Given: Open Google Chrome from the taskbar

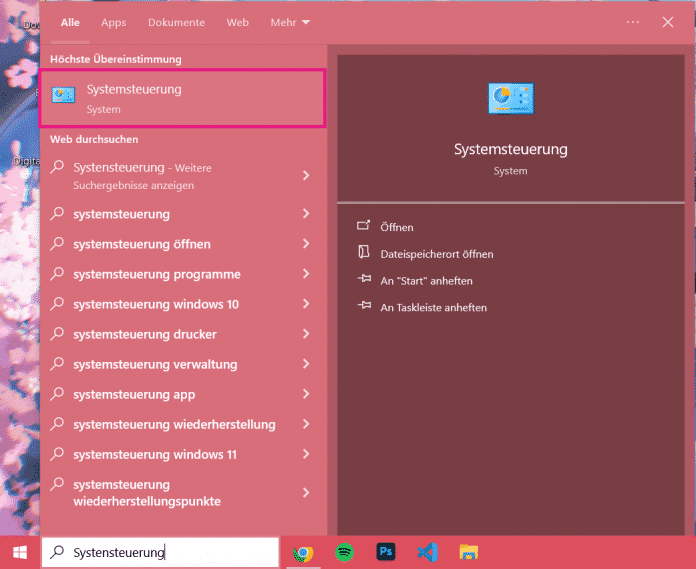Looking at the screenshot, I should point(301,552).
